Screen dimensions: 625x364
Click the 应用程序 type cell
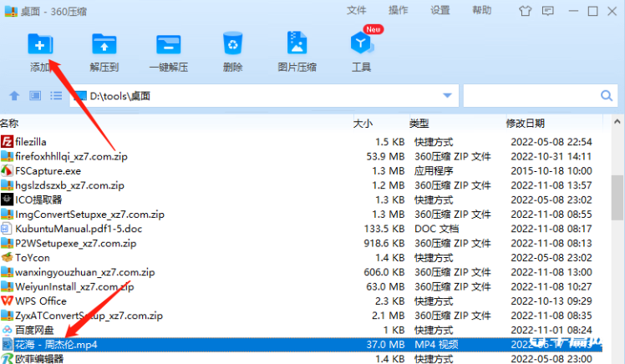pos(434,171)
